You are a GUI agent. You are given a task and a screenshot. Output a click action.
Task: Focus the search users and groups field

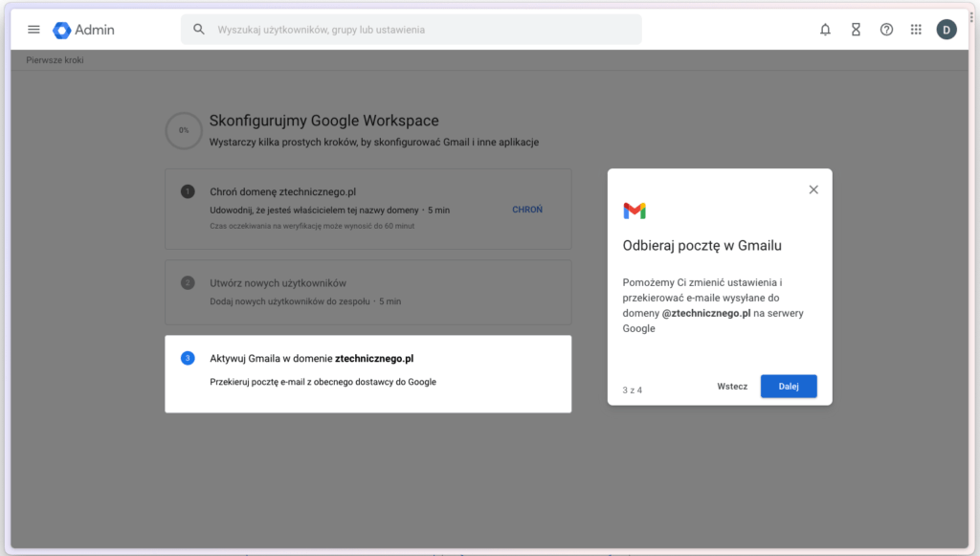(412, 30)
